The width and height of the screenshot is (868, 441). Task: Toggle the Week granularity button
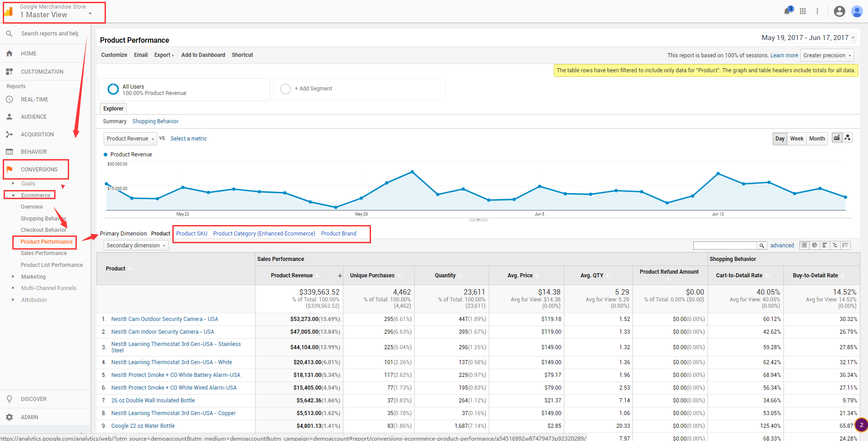pyautogui.click(x=797, y=139)
